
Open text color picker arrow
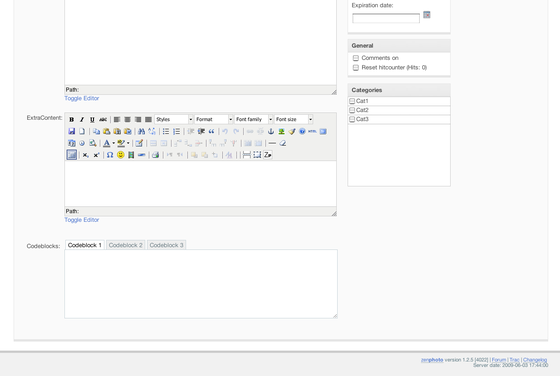(114, 143)
